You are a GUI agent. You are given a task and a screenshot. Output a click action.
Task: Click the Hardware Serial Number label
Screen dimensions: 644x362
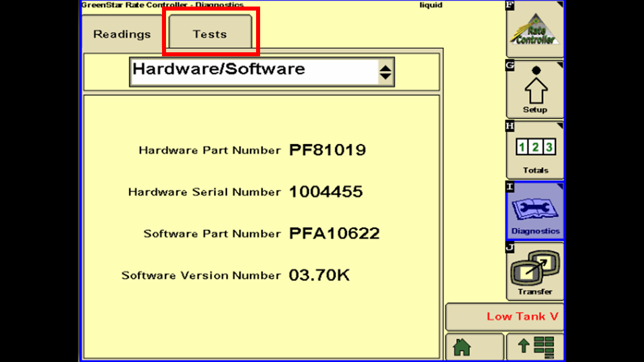point(204,192)
